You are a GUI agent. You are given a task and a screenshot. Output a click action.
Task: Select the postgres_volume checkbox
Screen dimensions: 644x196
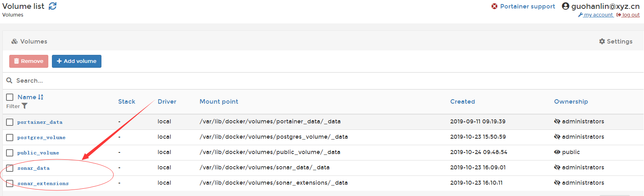tap(10, 138)
